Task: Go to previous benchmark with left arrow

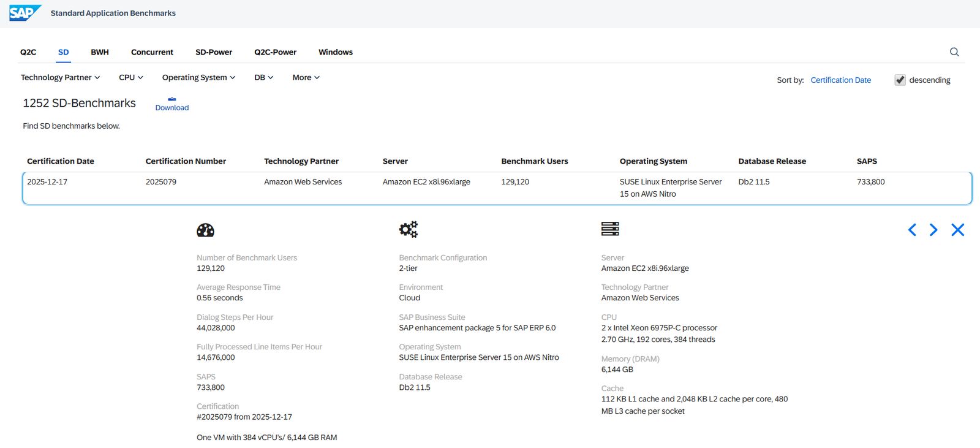Action: 912,230
